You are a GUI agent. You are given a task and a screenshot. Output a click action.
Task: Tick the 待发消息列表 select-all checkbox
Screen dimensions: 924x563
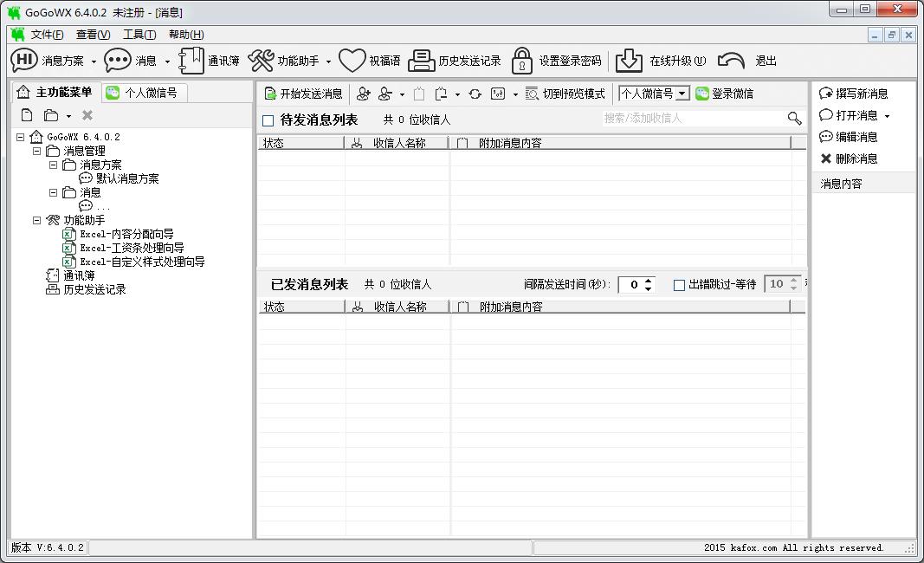[268, 121]
